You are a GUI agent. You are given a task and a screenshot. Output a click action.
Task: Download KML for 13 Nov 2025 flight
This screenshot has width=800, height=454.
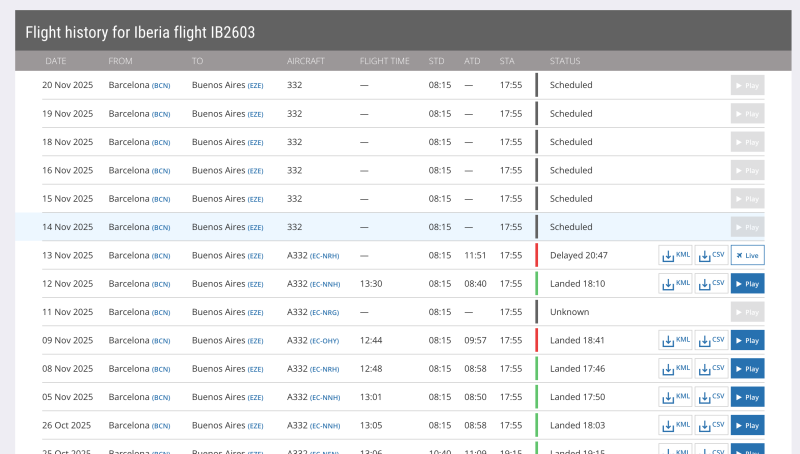click(x=676, y=255)
